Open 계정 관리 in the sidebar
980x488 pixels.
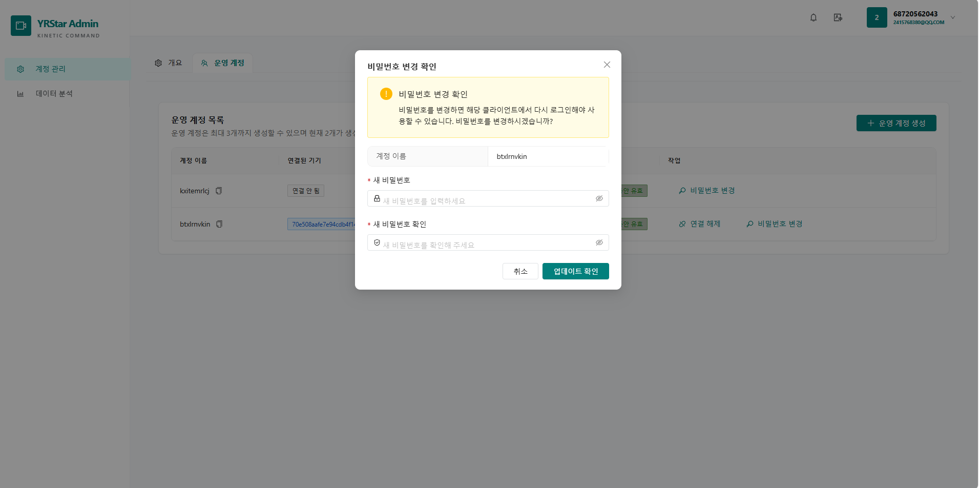pos(67,69)
